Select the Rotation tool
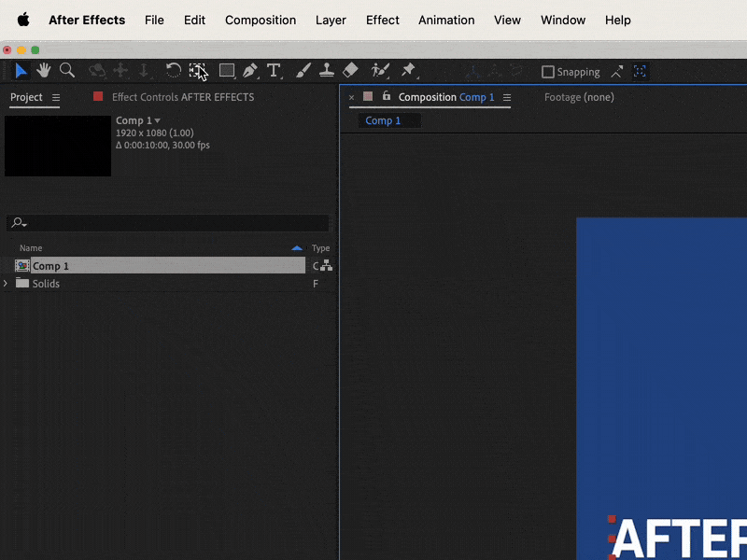The height and width of the screenshot is (560, 747). [x=174, y=71]
